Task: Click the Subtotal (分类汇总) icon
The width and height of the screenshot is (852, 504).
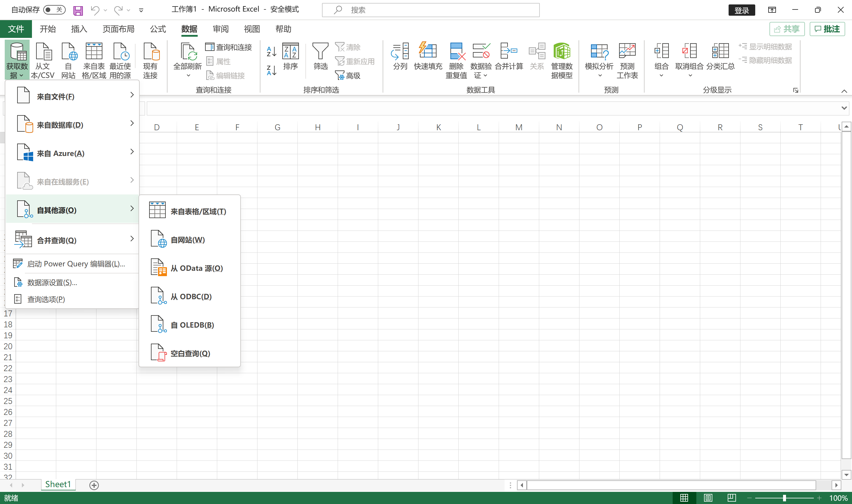Action: click(x=720, y=51)
